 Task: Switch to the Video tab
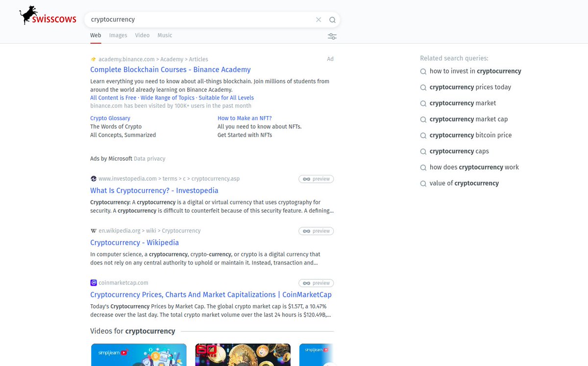[142, 35]
